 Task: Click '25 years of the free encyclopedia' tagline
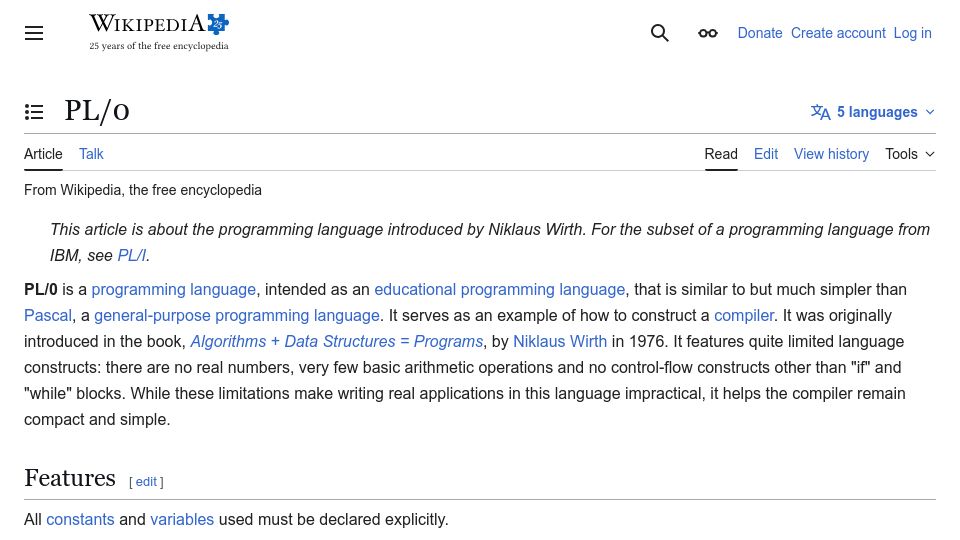[159, 46]
